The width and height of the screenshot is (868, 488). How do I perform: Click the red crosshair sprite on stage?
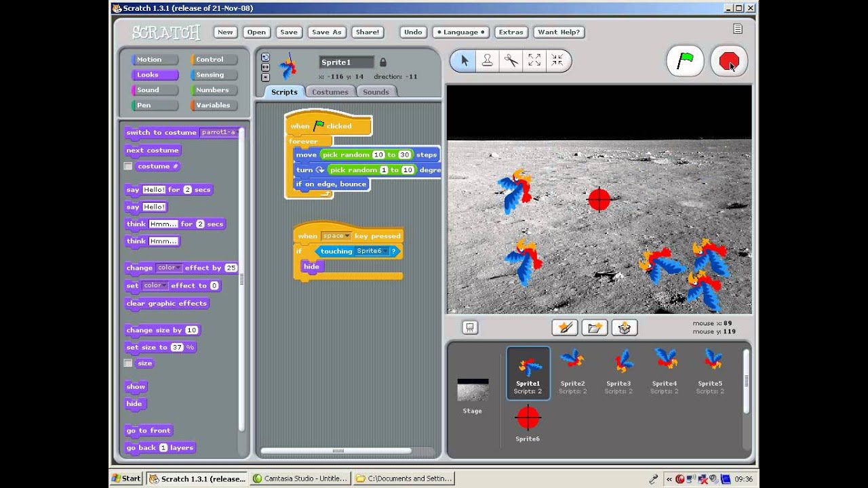[x=599, y=199]
